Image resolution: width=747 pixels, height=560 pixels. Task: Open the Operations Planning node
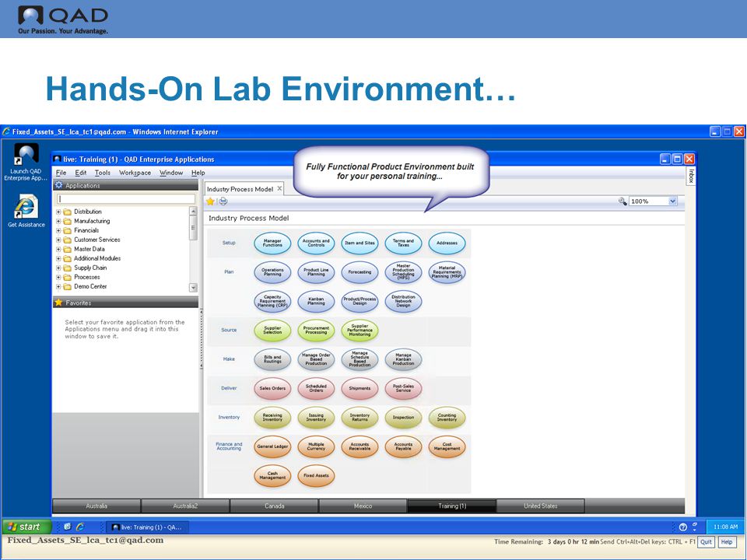click(272, 272)
